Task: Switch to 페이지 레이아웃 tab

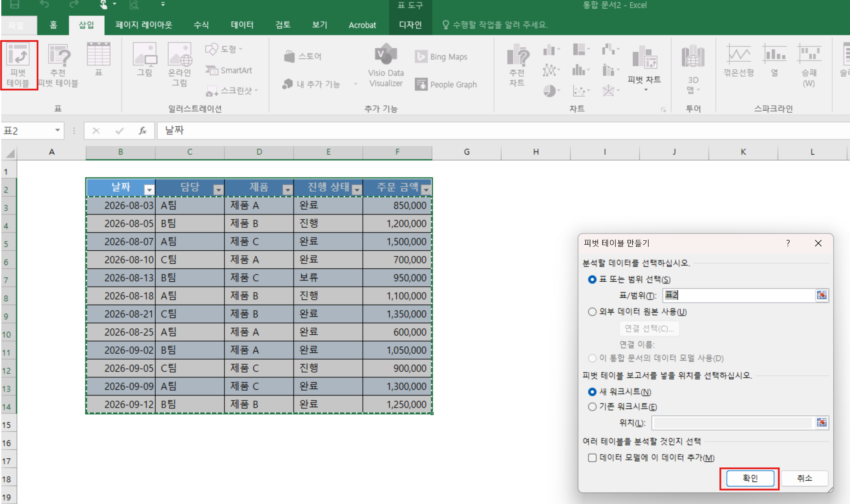Action: tap(144, 25)
